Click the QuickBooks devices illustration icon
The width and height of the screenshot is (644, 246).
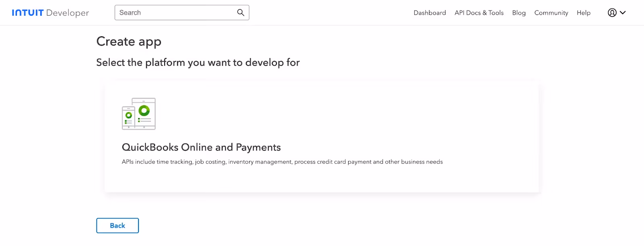[x=139, y=114]
